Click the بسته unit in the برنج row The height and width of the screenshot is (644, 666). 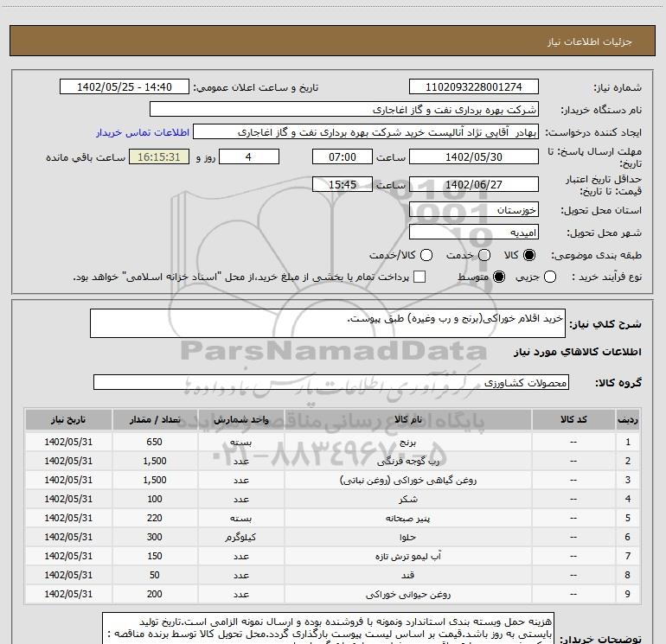coord(240,442)
